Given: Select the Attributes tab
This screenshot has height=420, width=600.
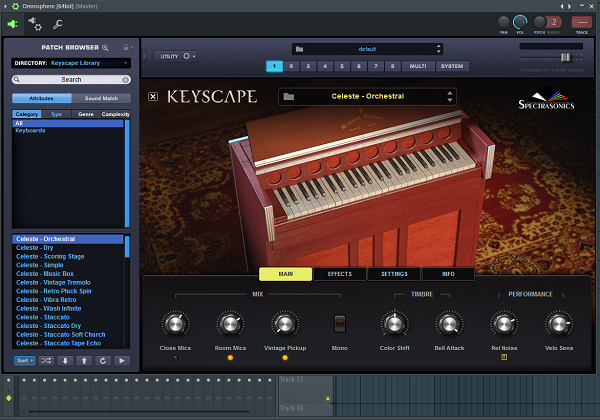Looking at the screenshot, I should pyautogui.click(x=42, y=98).
